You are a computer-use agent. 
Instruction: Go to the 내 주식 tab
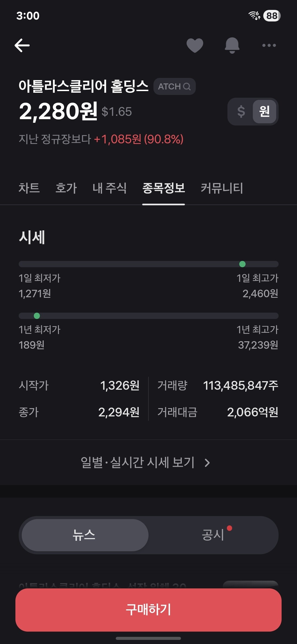110,188
